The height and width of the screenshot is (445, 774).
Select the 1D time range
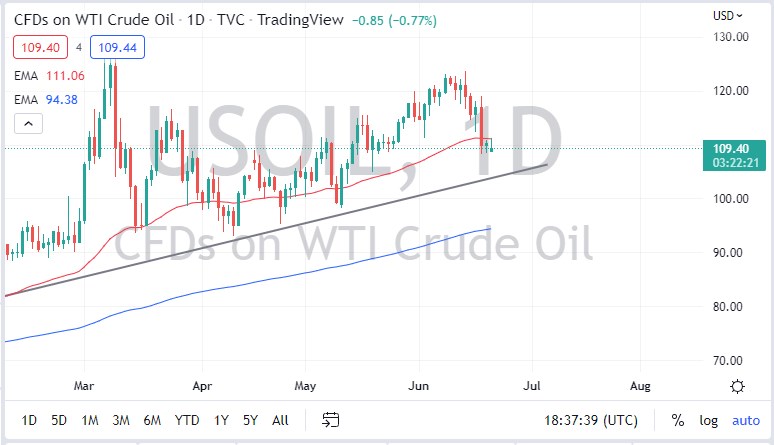coord(29,421)
